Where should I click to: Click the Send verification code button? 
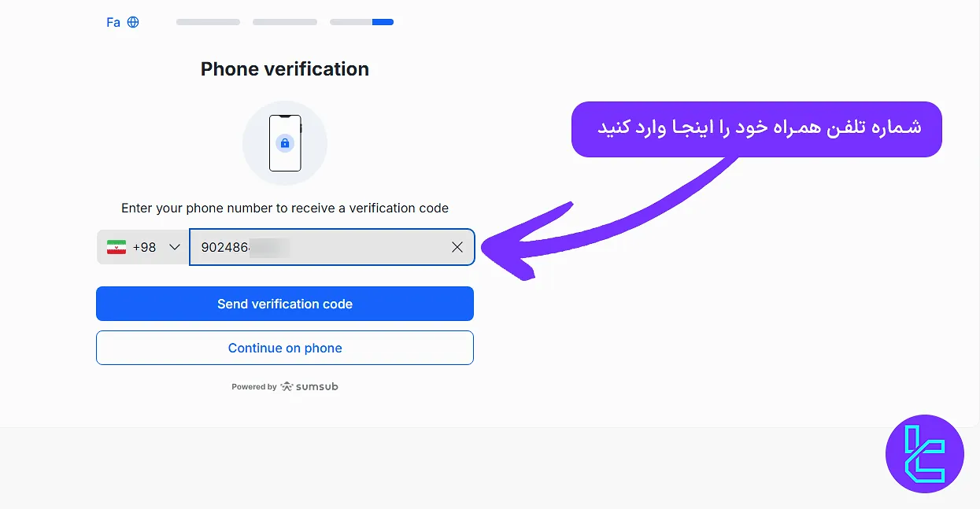pyautogui.click(x=285, y=304)
